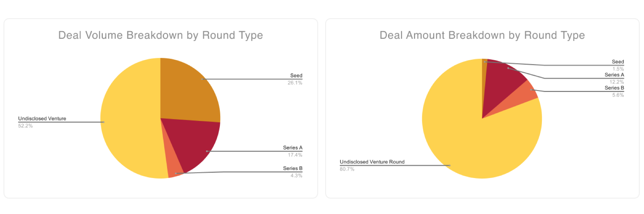Click the Series B label showing 4.3%
Image resolution: width=644 pixels, height=214 pixels.
[x=293, y=168]
